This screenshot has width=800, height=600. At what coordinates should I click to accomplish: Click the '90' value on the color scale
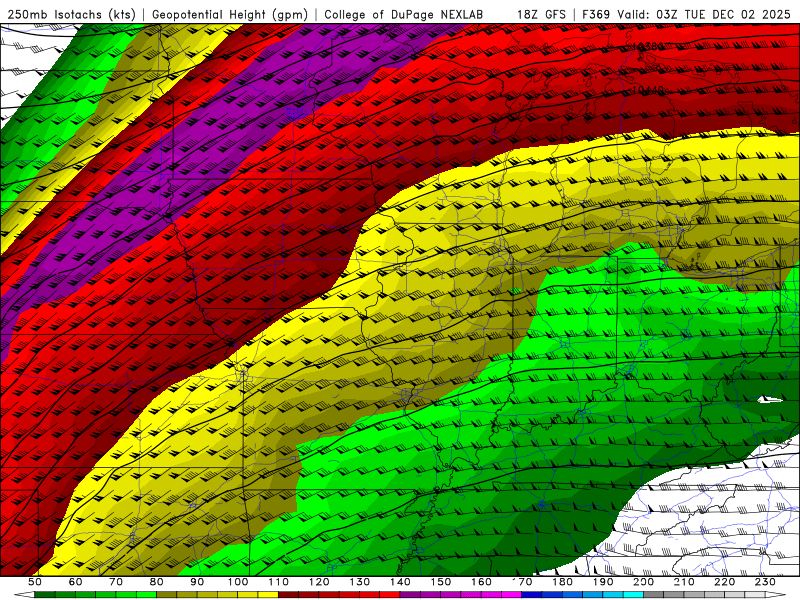[197, 582]
